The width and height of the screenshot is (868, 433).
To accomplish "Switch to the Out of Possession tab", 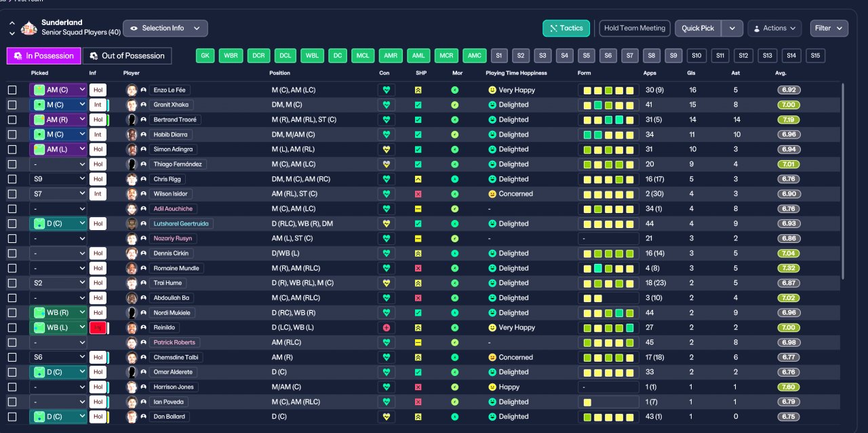I will (127, 56).
